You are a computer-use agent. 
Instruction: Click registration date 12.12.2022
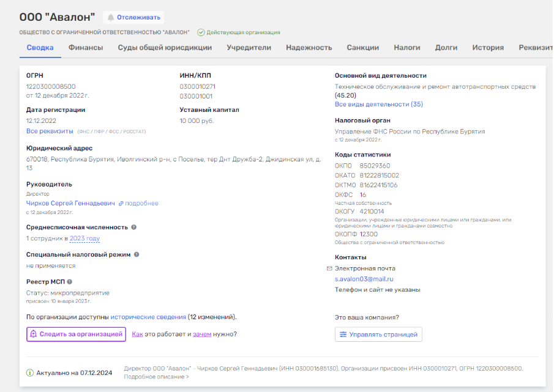pyautogui.click(x=41, y=121)
